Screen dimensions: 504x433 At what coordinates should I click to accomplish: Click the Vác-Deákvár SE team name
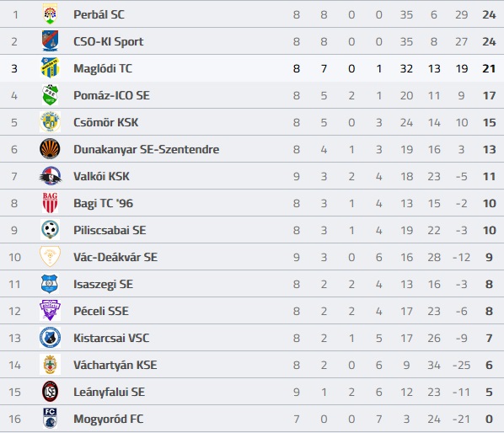pos(115,257)
